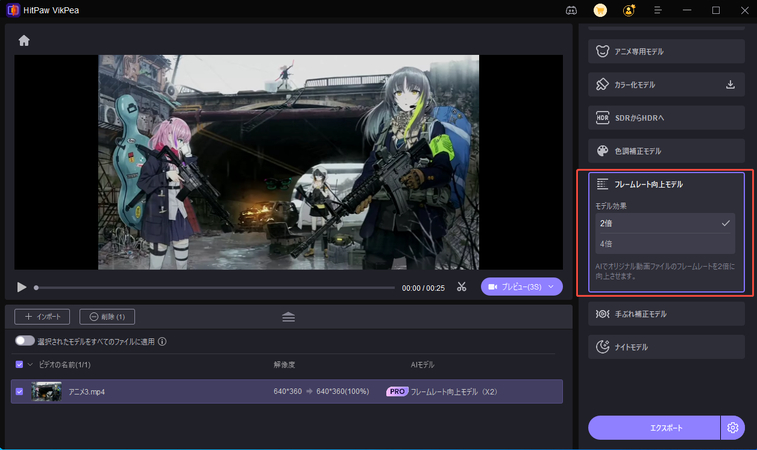Click the scissors trim icon
Image resolution: width=757 pixels, height=450 pixels.
click(x=461, y=287)
